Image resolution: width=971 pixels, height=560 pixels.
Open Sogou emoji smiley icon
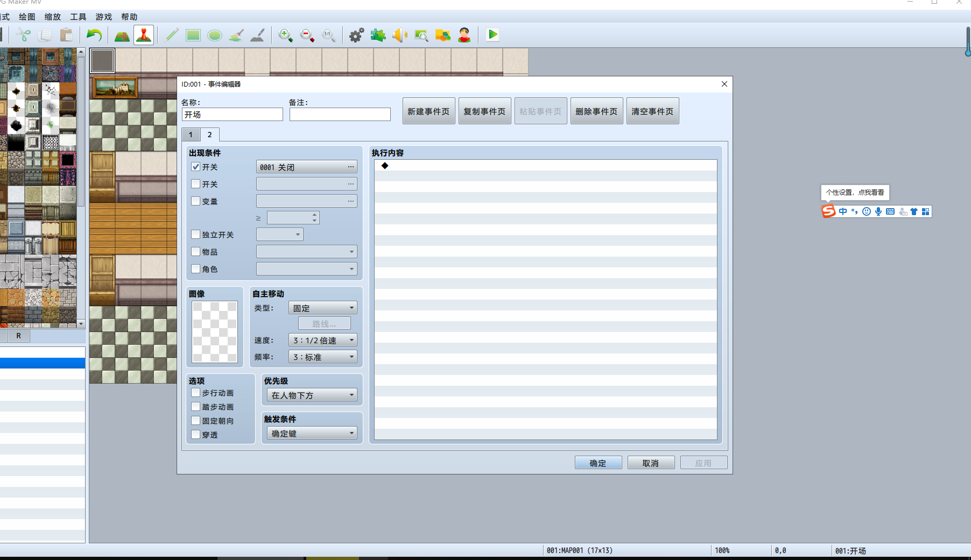pos(867,211)
